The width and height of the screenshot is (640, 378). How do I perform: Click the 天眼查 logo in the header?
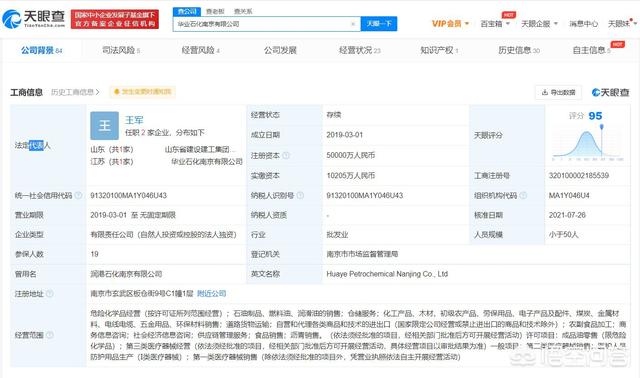coord(33,19)
